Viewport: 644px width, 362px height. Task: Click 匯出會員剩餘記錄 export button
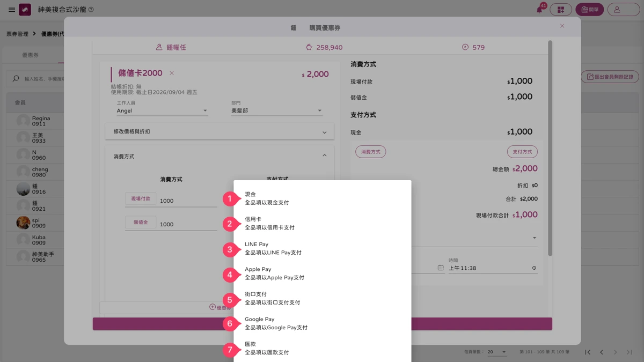610,77
